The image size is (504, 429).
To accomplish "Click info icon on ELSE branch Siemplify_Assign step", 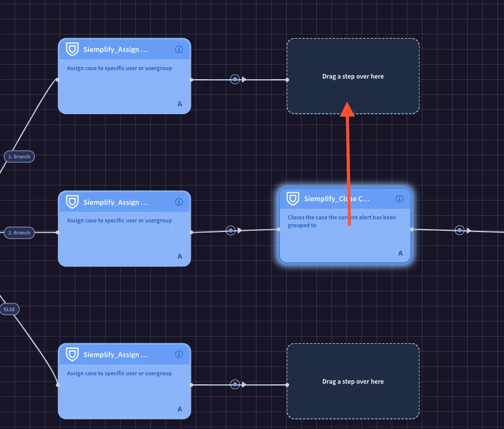I will (x=179, y=354).
